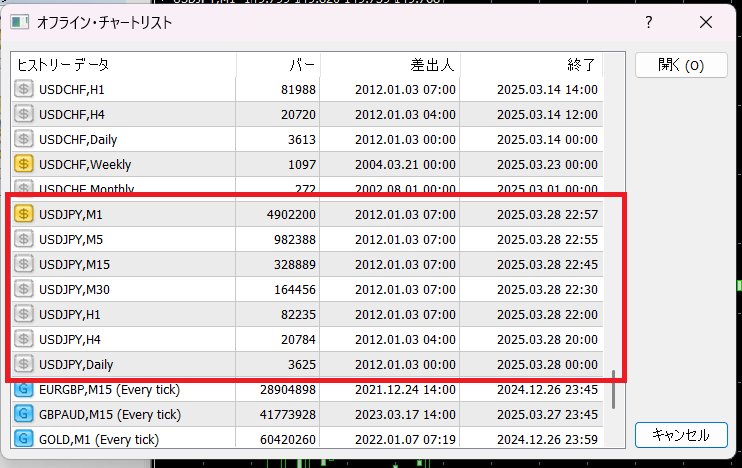Select the USDJPY,M30 entry
Viewport: 742px width, 468px height.
coord(308,289)
